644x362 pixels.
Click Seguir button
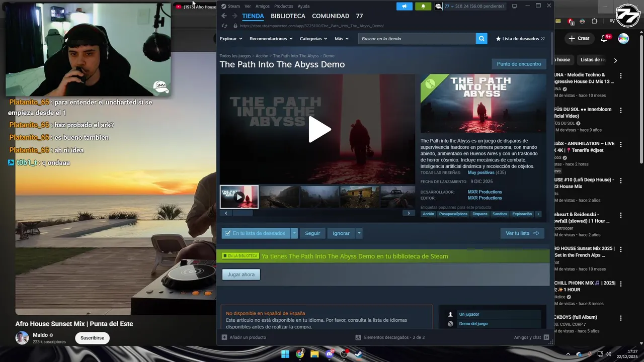point(312,233)
